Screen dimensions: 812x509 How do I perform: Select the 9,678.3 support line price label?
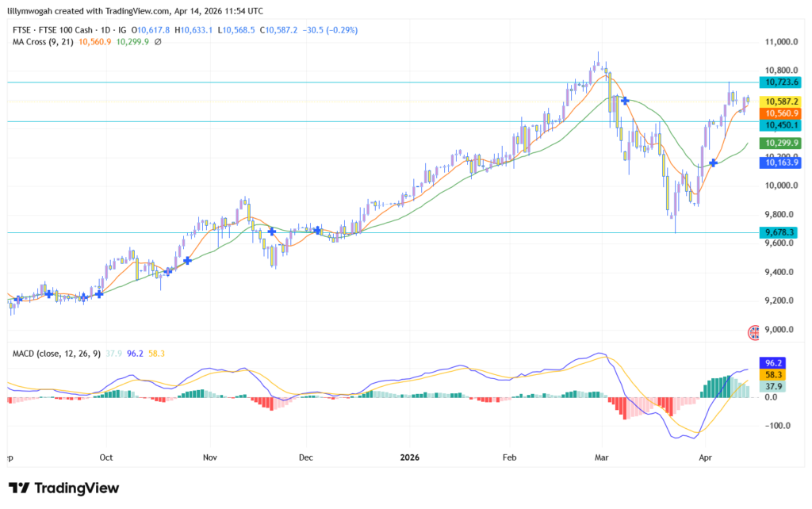779,232
